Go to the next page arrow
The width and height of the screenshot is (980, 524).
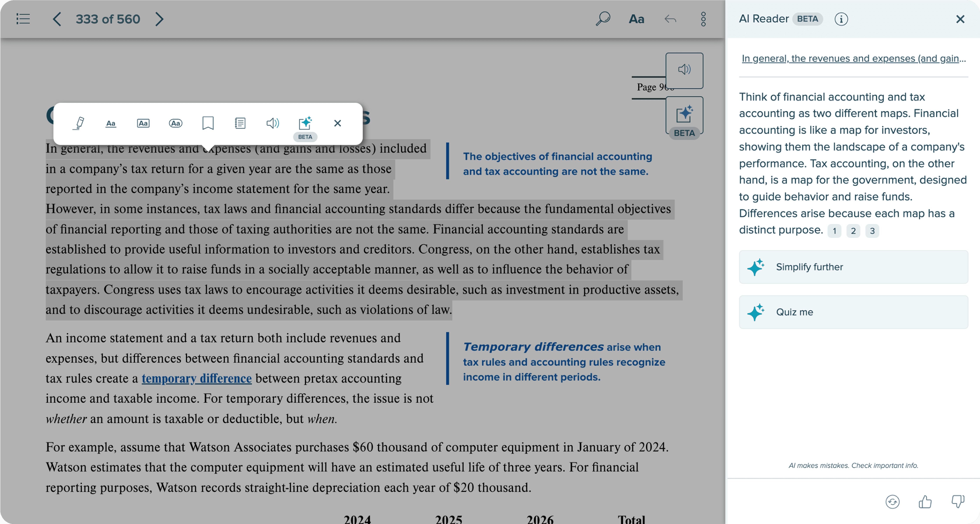tap(159, 19)
